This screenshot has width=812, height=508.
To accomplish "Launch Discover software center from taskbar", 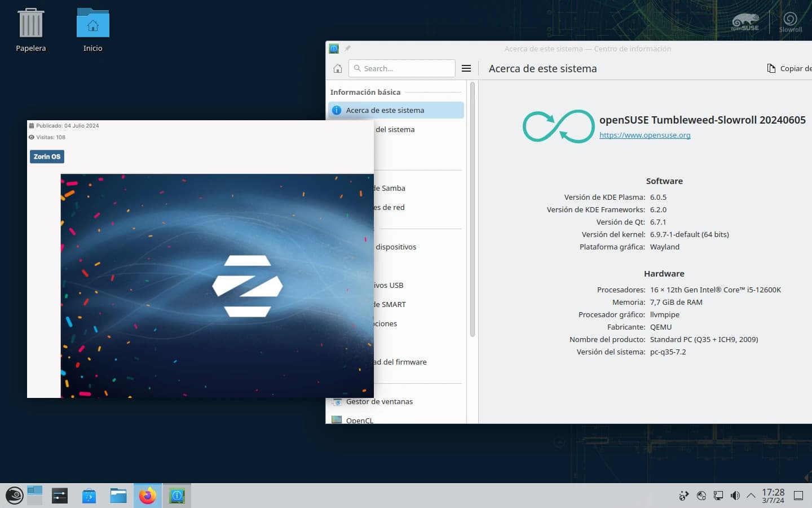I will (x=89, y=496).
